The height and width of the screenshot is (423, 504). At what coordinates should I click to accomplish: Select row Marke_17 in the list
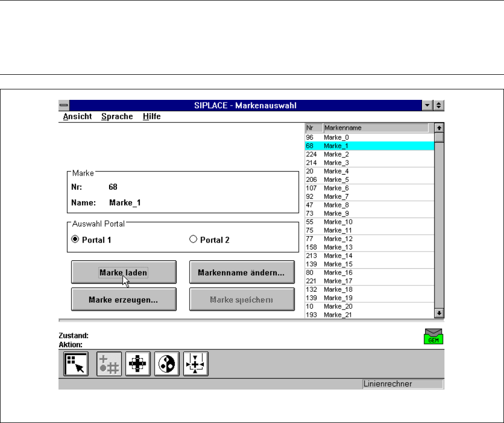[x=369, y=281]
